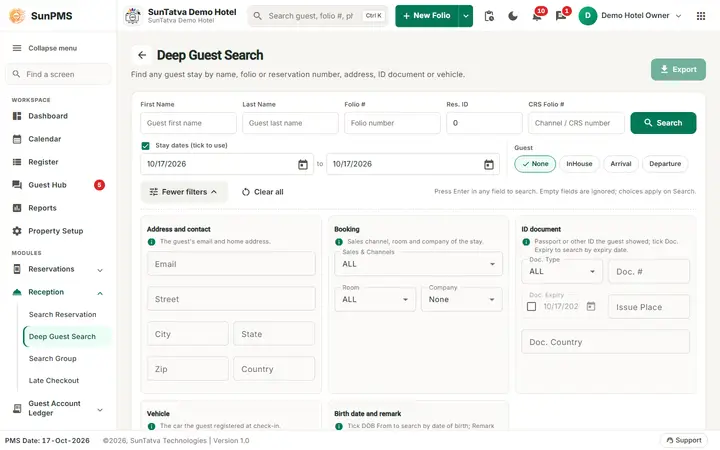Click the SunPMS logo icon
720x450 pixels.
pos(17,16)
